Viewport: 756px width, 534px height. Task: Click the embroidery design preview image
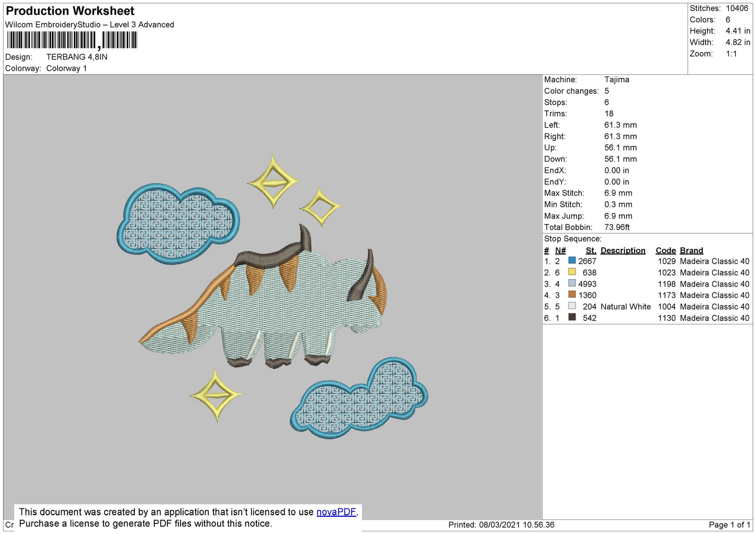click(x=272, y=297)
